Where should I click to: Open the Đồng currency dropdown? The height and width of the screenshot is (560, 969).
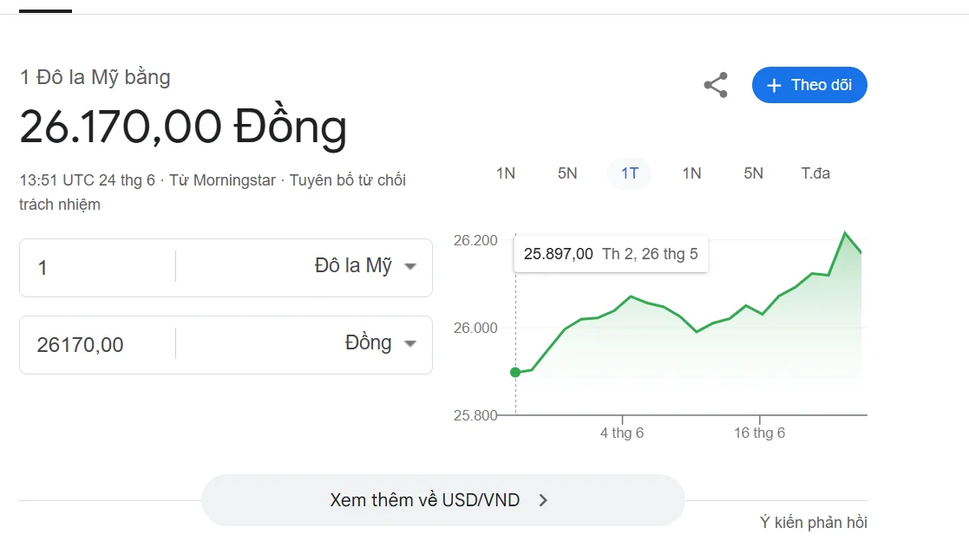410,344
